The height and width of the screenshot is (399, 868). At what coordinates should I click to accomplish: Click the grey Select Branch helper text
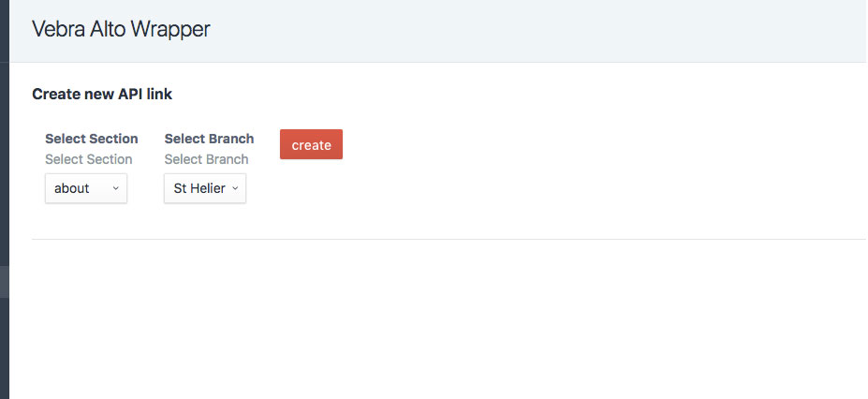tap(206, 159)
